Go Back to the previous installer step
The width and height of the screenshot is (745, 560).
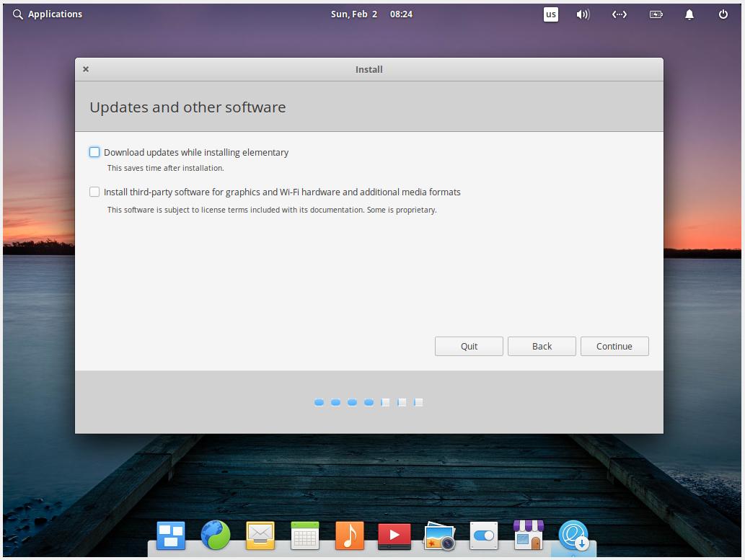point(542,346)
